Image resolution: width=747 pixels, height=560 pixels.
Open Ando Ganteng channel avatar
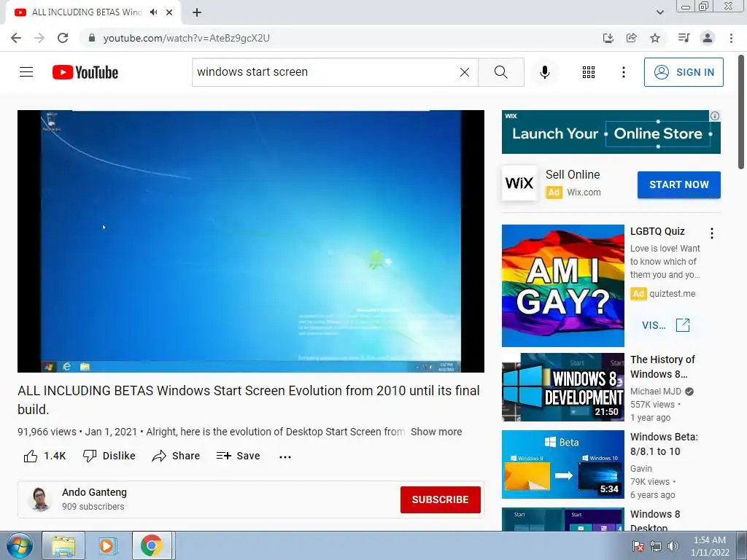coord(40,499)
